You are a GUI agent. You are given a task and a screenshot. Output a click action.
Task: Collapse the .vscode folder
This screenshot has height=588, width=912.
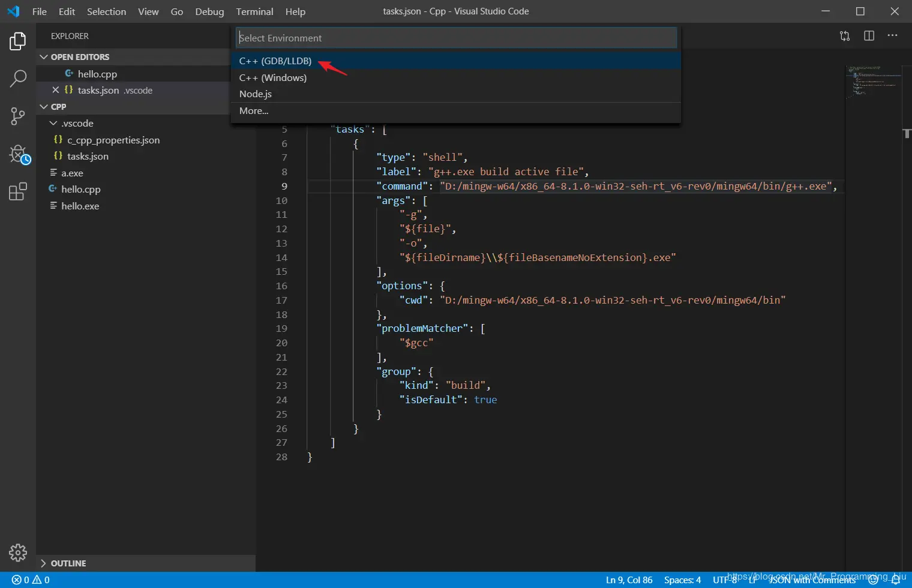(x=53, y=123)
